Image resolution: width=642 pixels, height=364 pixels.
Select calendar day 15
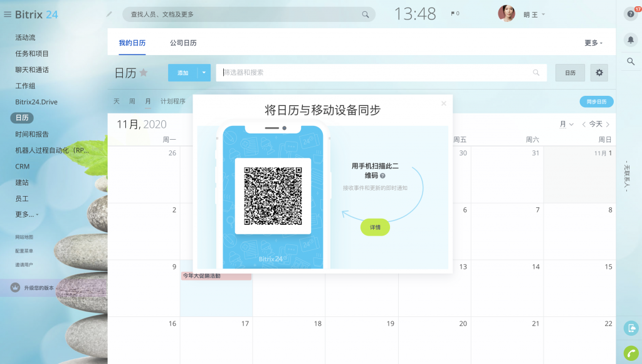coord(579,288)
